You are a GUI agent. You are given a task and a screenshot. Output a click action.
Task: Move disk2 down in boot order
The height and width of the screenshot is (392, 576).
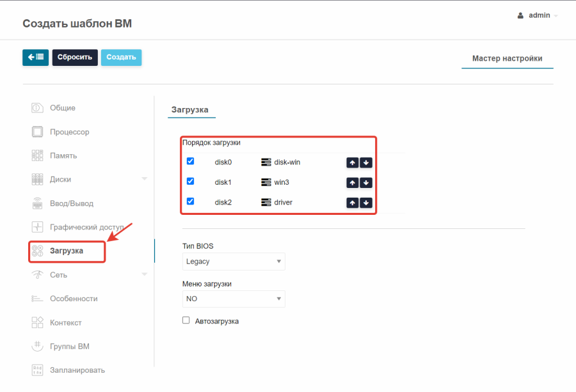(x=366, y=203)
